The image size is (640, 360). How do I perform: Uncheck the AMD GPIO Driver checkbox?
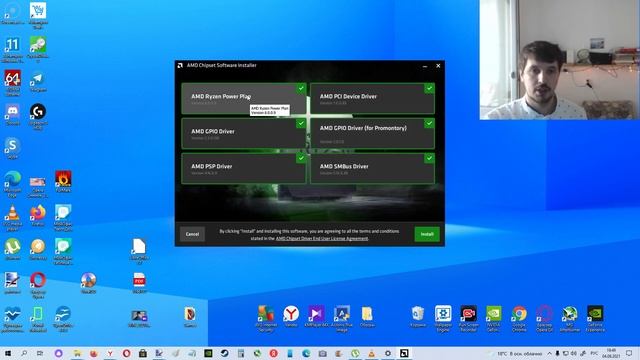301,123
